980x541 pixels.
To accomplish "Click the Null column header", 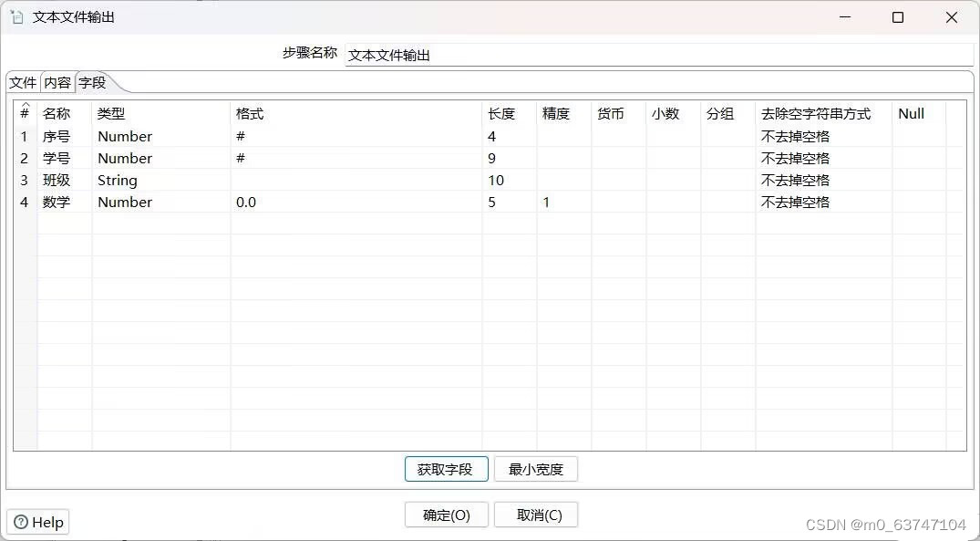I will (x=919, y=113).
